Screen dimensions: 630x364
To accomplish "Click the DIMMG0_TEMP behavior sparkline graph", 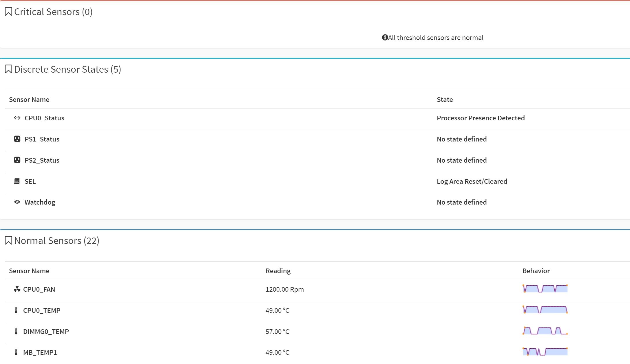I will (x=545, y=331).
